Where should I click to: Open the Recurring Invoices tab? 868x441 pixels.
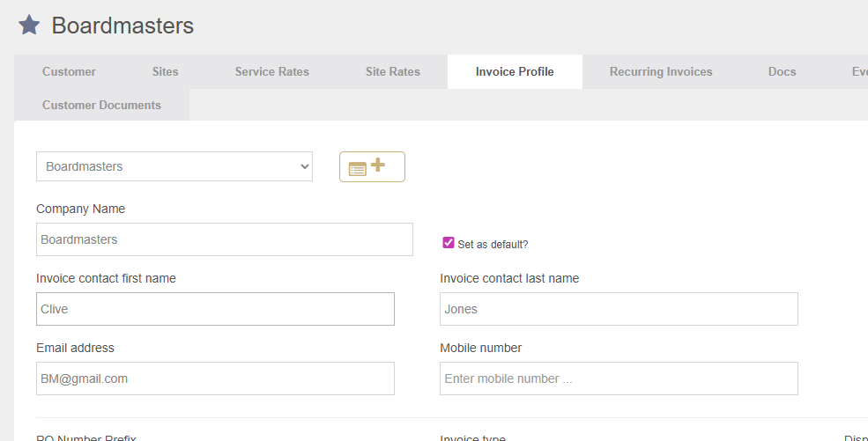click(660, 72)
